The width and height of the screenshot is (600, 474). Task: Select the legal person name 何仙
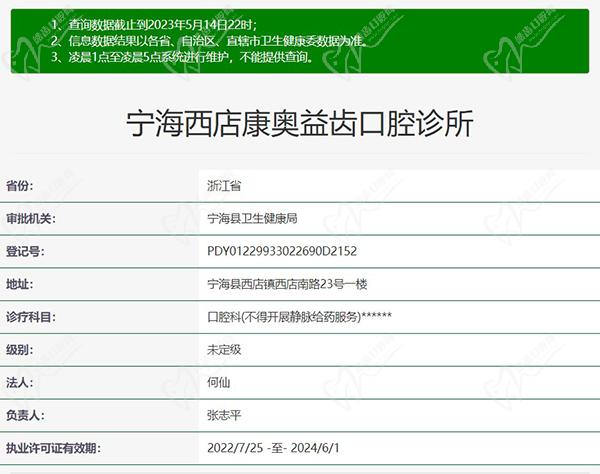pyautogui.click(x=217, y=383)
